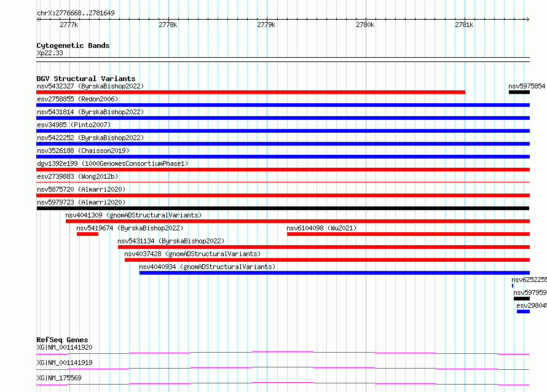Select the nsv5432327 (ByrskaBishop2022) label
Screen dimensions: 547x392
click(x=90, y=86)
